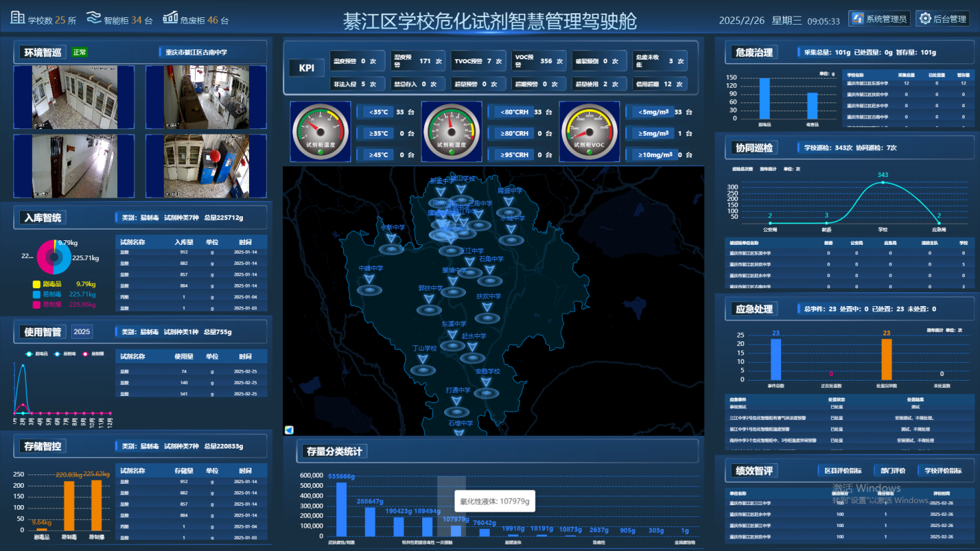The width and height of the screenshot is (980, 551).
Task: Click the school count building icon
Action: [18, 18]
